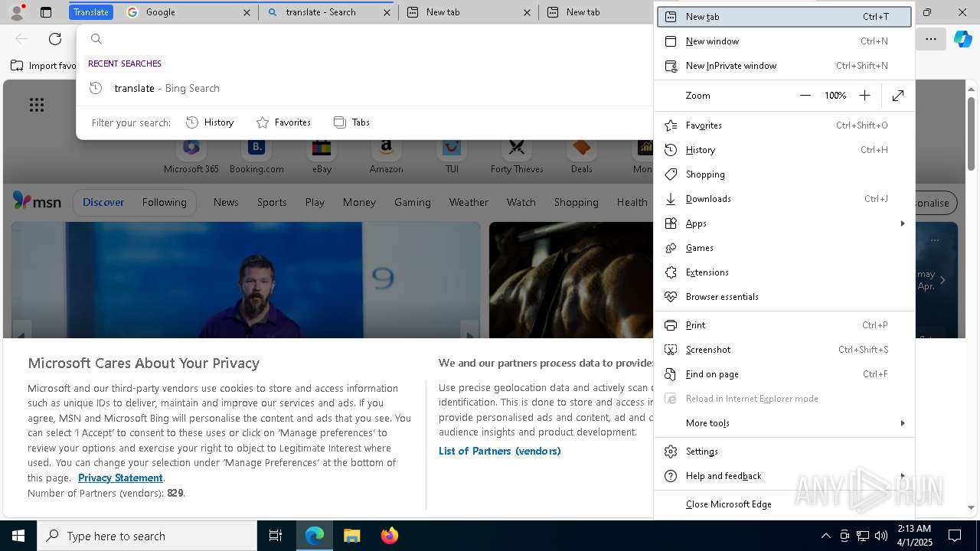
Task: Switch to the Translate tab
Action: 91,12
